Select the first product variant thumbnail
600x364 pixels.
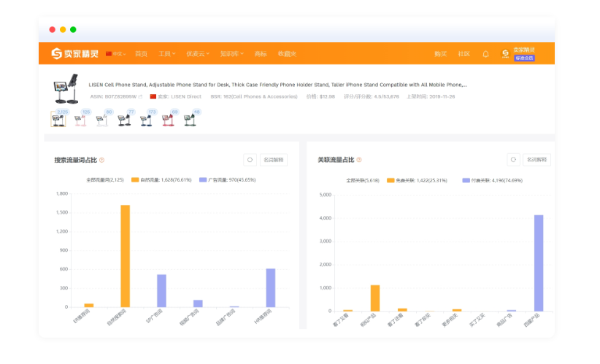coord(58,119)
